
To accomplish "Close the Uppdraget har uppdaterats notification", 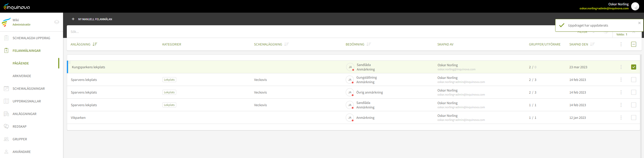I will click(x=639, y=23).
